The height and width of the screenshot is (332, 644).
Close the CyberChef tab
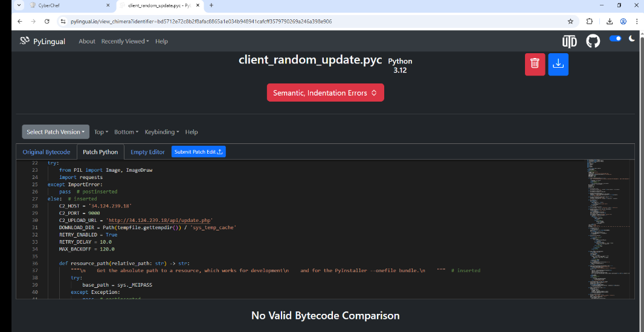coord(108,5)
